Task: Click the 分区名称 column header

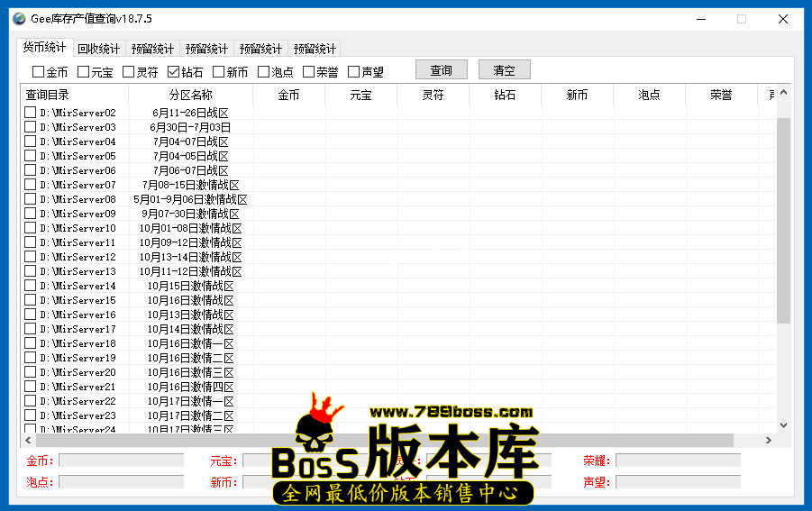Action: coord(190,95)
